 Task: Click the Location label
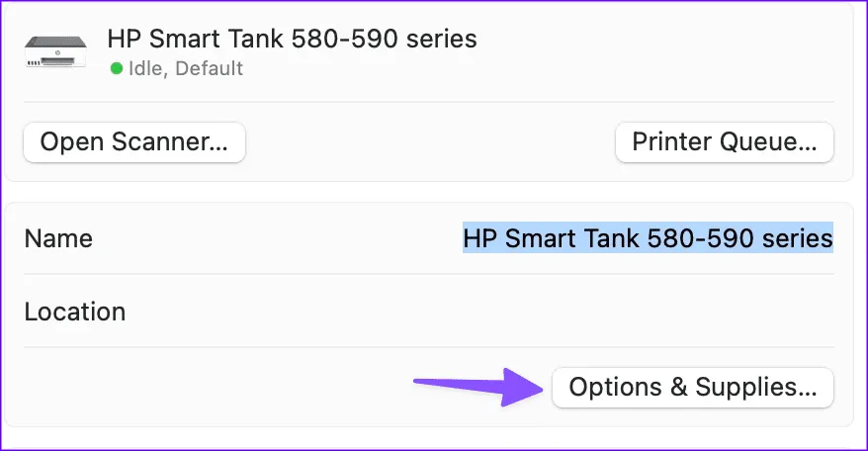tap(75, 313)
